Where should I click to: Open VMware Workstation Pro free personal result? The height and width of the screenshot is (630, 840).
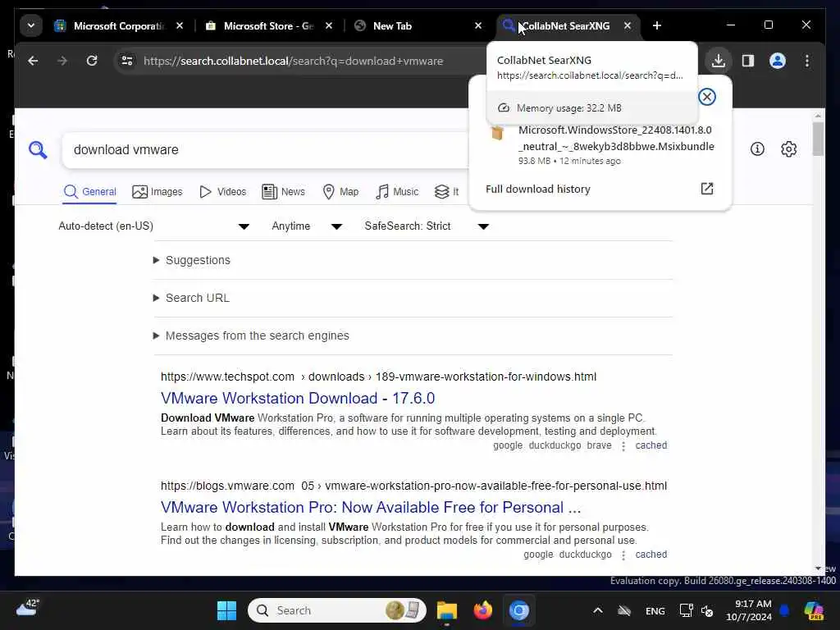[x=371, y=507]
